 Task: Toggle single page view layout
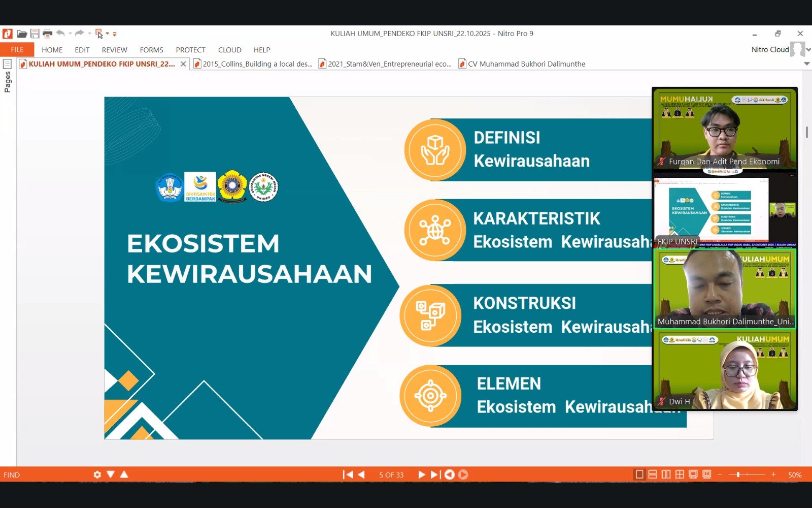639,474
